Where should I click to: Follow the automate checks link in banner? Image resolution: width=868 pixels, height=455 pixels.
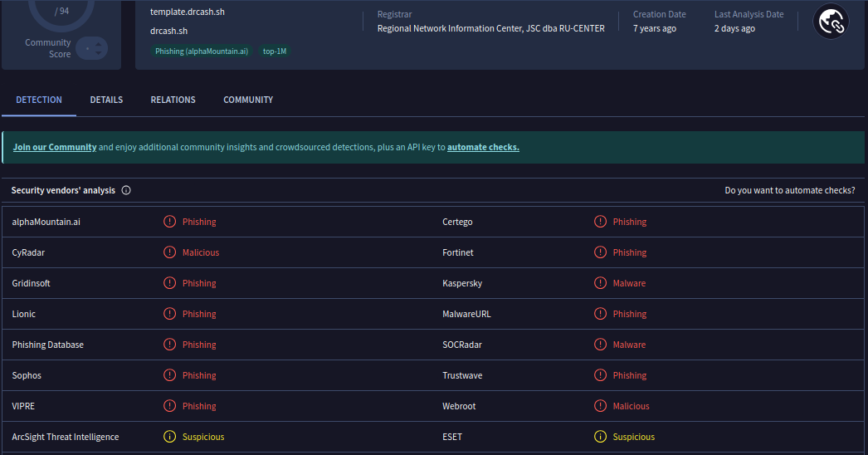coord(483,148)
